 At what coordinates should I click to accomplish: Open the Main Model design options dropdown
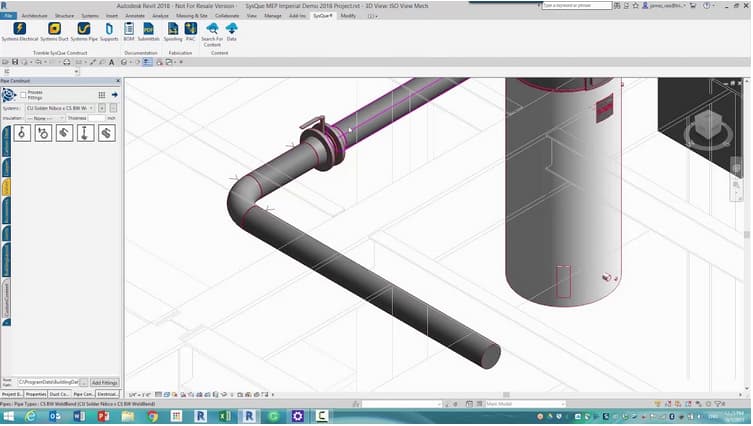point(525,404)
